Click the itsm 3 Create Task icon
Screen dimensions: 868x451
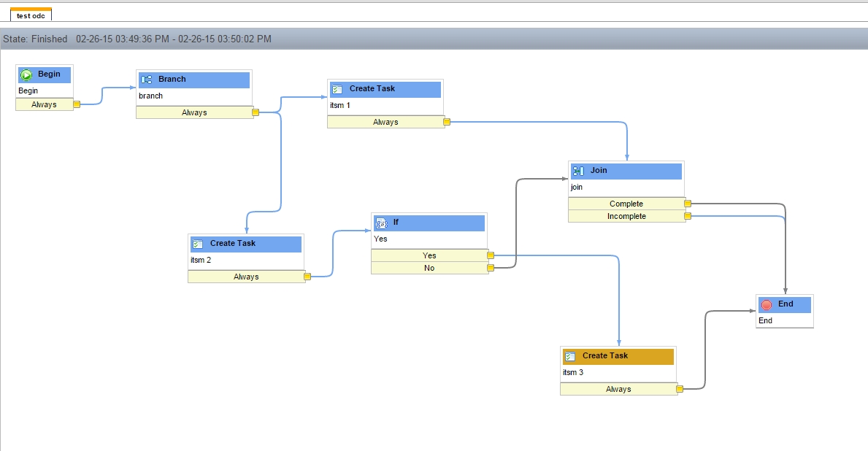pyautogui.click(x=570, y=356)
